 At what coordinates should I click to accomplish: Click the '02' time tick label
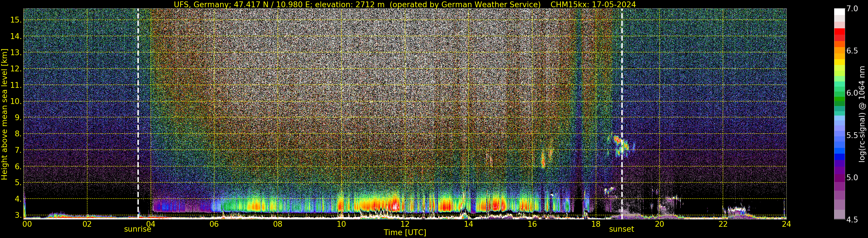(87, 224)
